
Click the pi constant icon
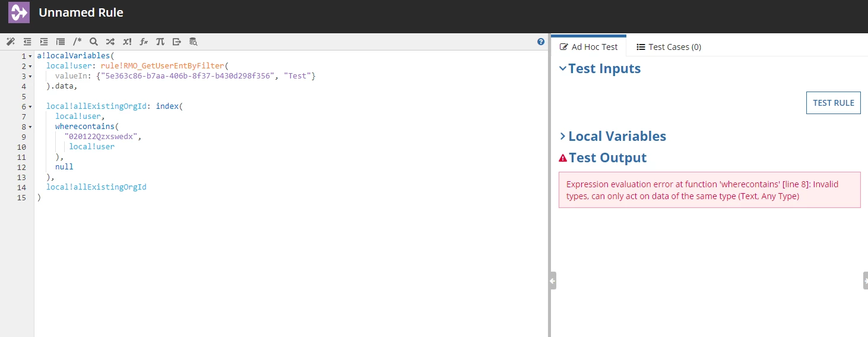click(160, 42)
